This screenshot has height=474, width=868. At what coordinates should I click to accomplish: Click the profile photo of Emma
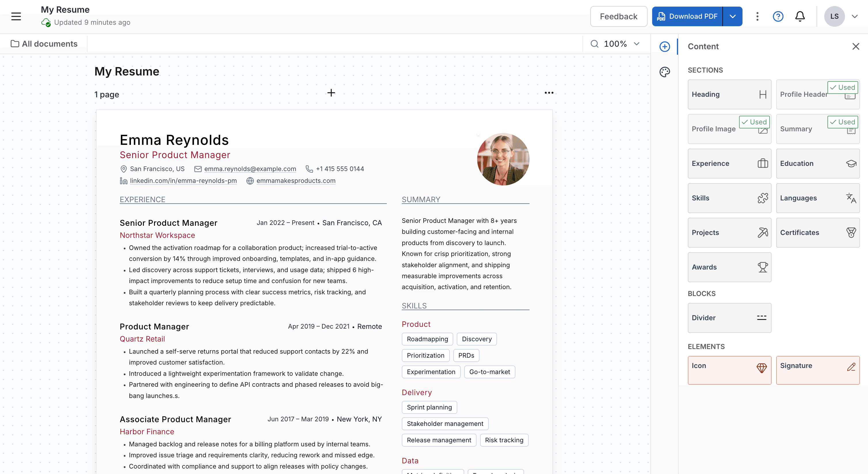pyautogui.click(x=503, y=159)
